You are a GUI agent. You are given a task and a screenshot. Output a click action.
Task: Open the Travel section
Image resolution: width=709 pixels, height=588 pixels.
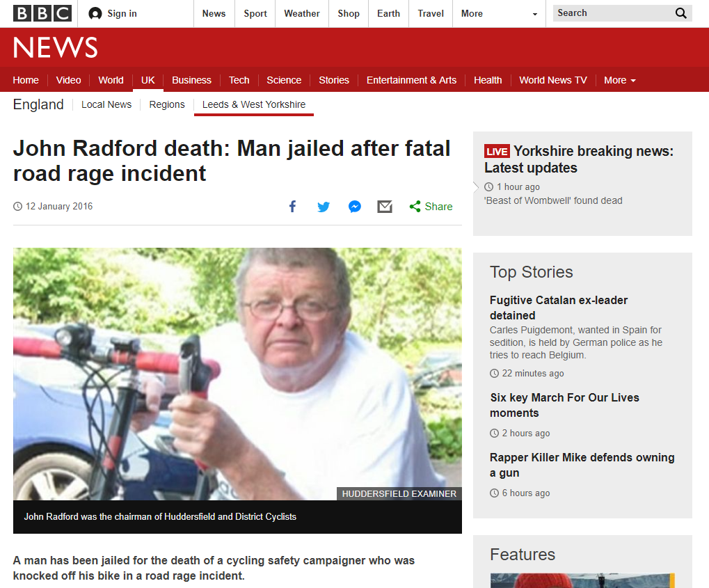coord(431,14)
